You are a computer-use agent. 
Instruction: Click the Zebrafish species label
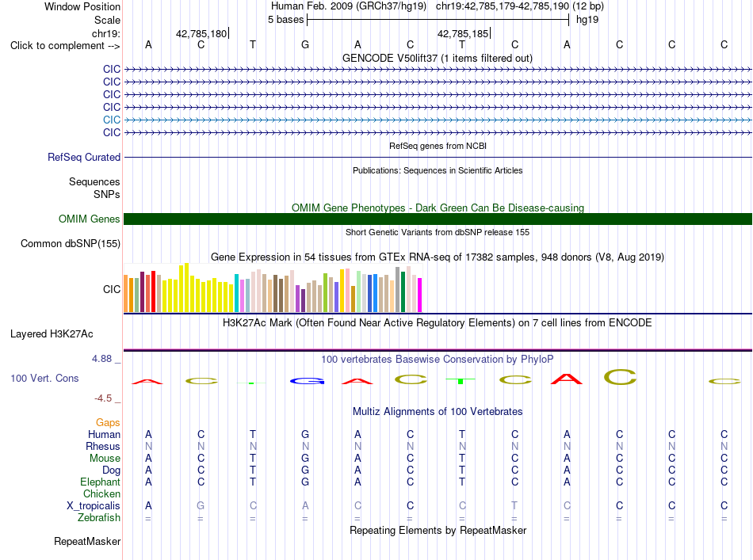click(99, 518)
